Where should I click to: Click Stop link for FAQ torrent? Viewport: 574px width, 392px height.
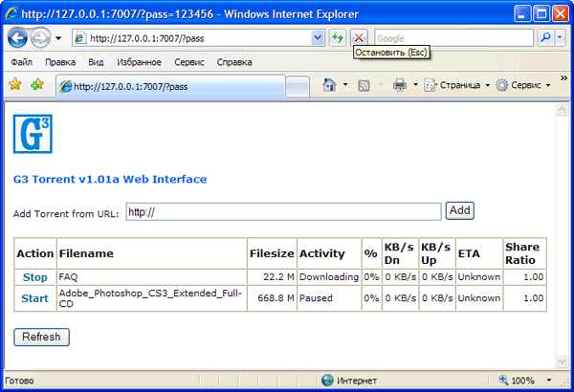coord(35,277)
